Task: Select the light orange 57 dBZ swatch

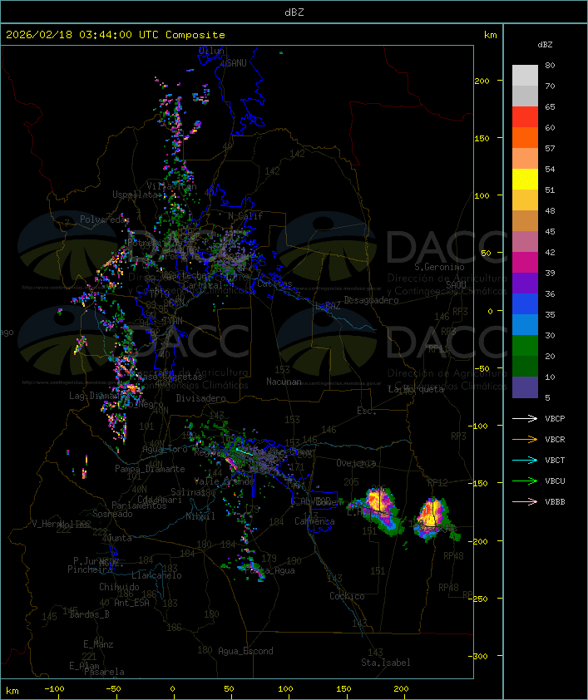Action: [525, 159]
